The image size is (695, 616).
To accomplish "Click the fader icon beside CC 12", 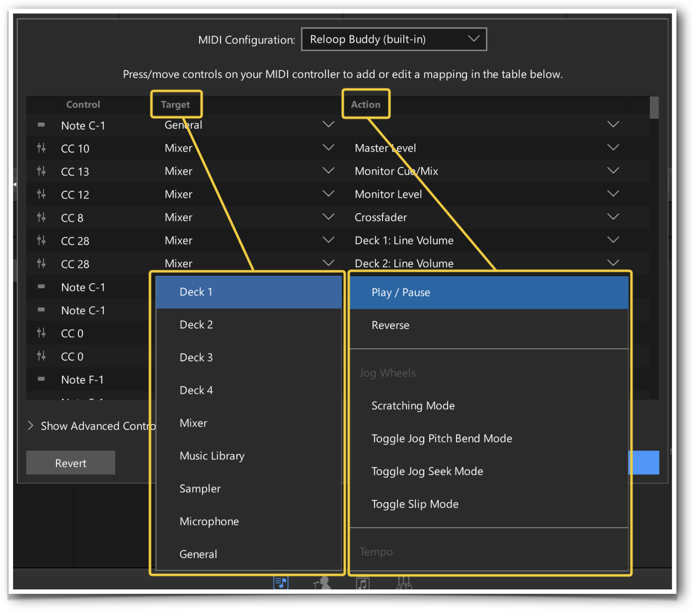I will point(41,194).
